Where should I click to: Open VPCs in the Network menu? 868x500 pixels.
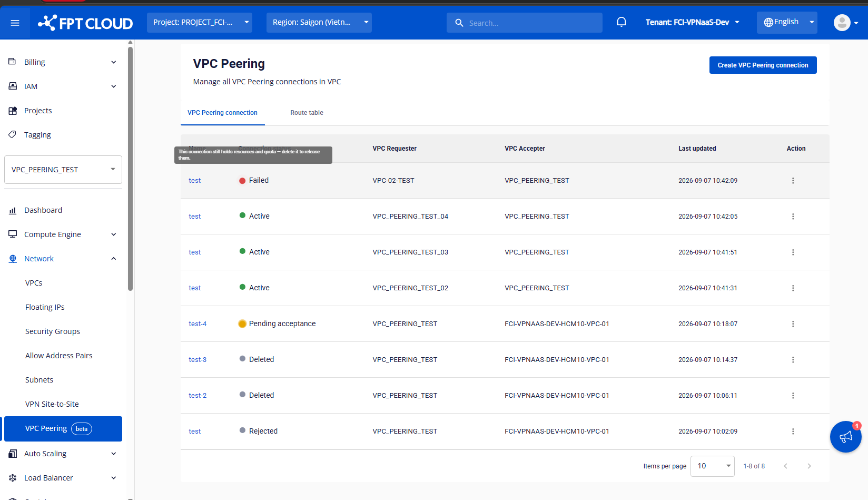(34, 283)
